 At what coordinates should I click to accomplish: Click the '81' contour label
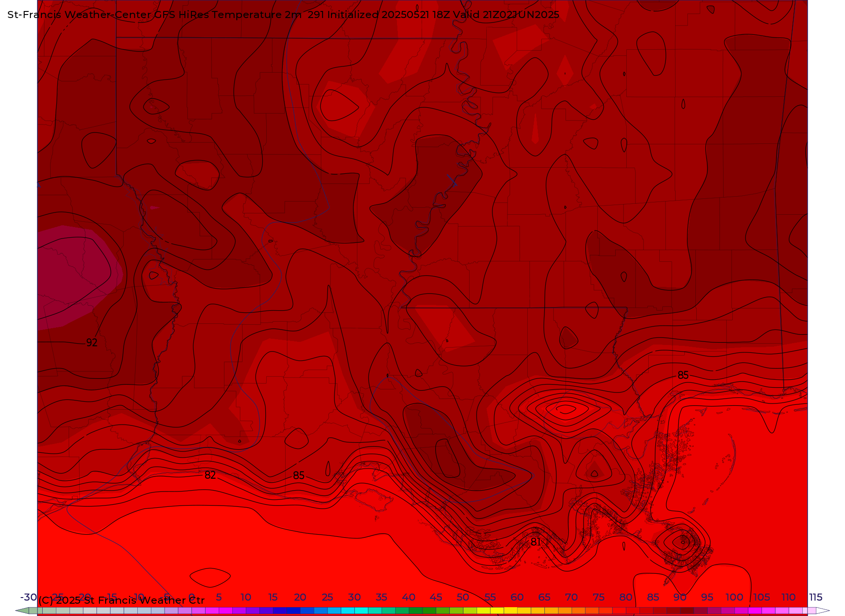(536, 542)
